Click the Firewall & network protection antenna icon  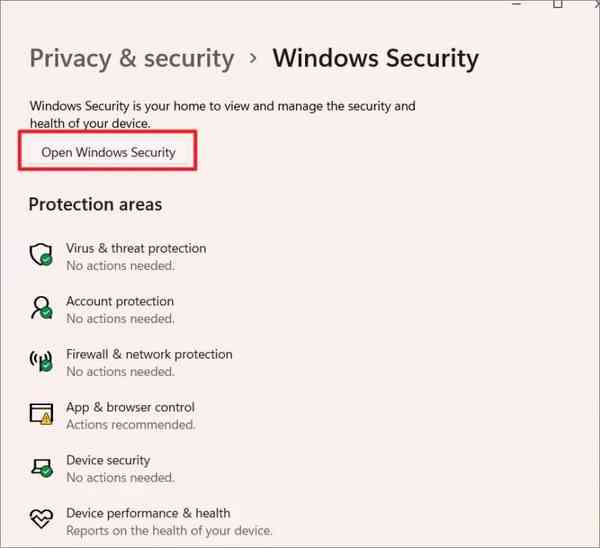click(41, 361)
